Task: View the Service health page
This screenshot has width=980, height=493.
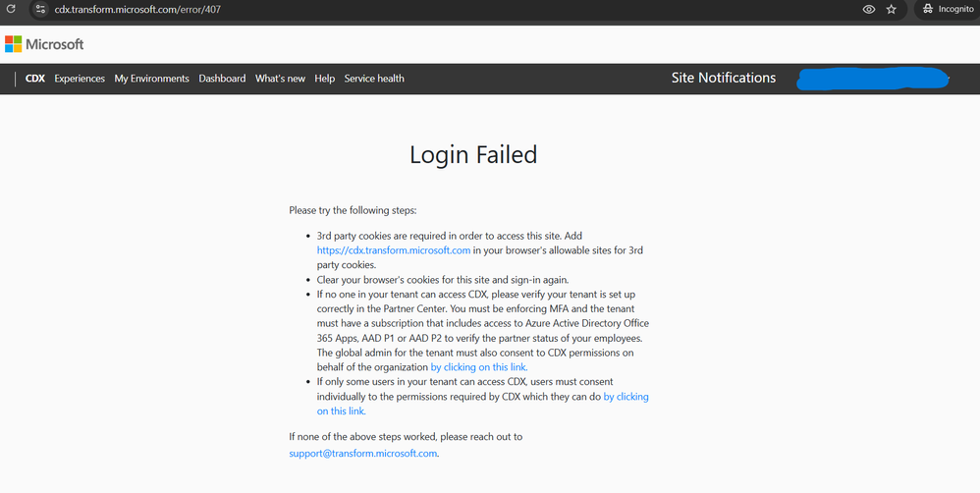Action: [x=374, y=79]
